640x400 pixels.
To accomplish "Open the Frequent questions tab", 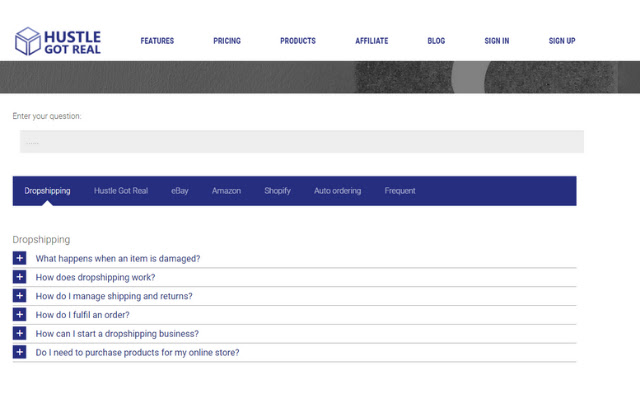I will [x=400, y=191].
